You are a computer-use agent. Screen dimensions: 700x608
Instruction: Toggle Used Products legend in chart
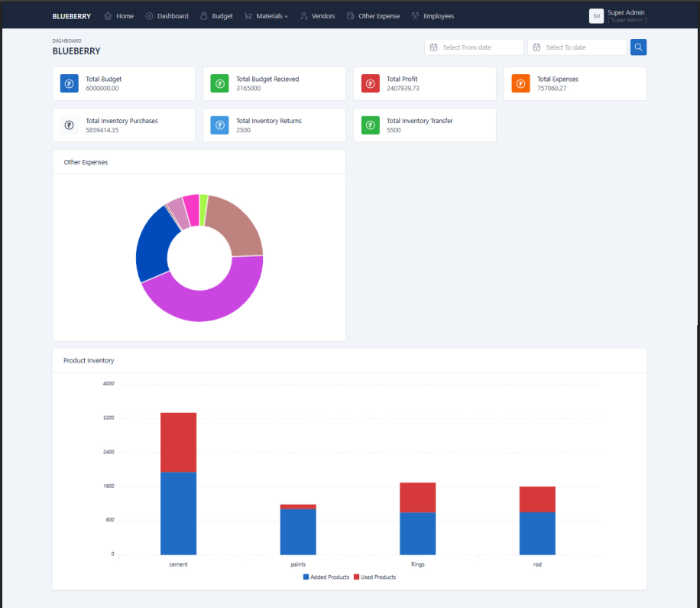tap(374, 577)
